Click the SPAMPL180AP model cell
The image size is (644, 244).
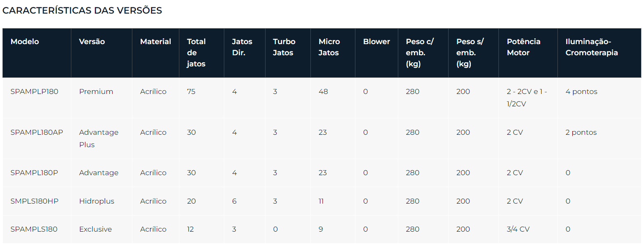click(x=37, y=138)
